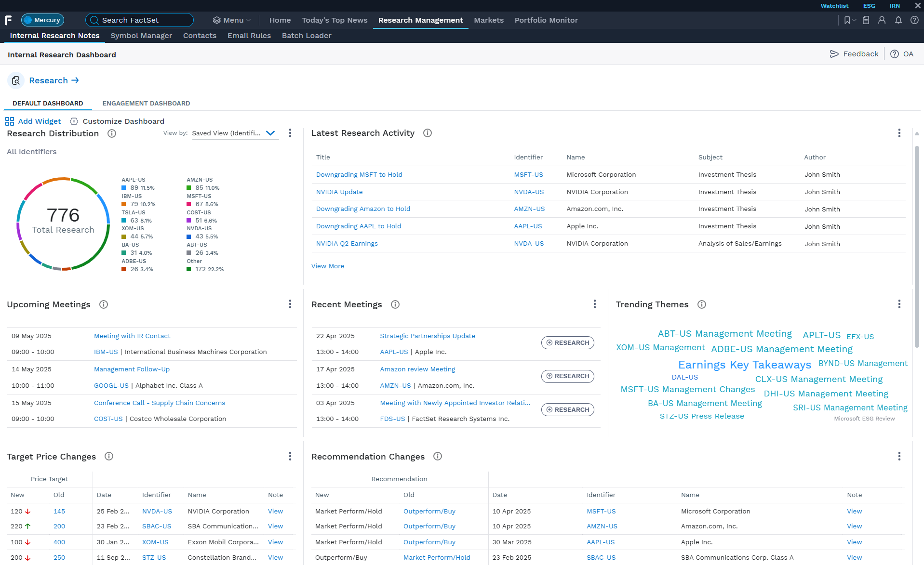Open the "NVIDIA Q2 Earnings" note
The height and width of the screenshot is (565, 924).
(347, 244)
